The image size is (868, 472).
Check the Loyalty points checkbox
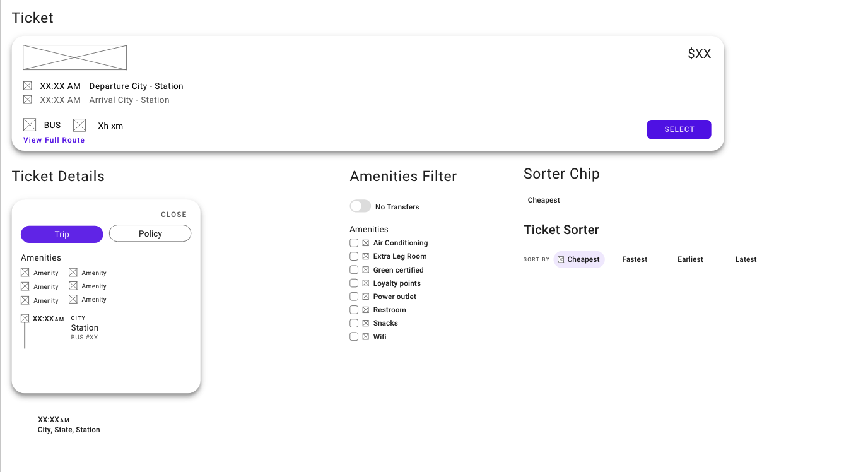(x=354, y=283)
